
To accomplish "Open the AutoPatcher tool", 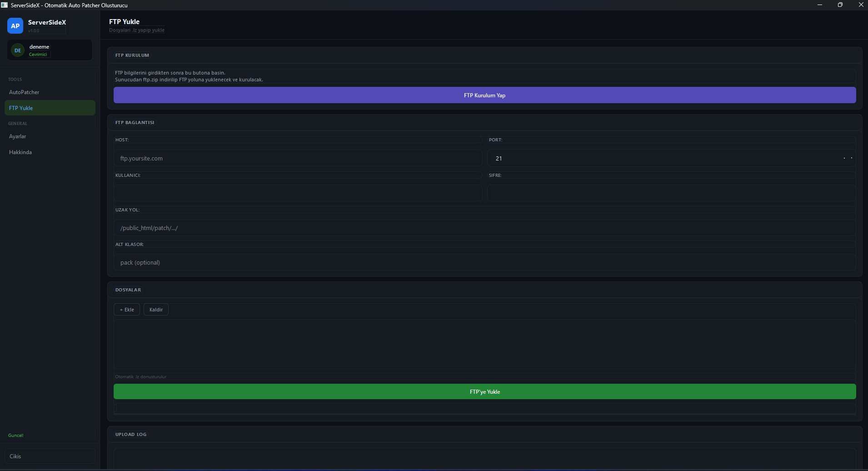I will 50,92.
